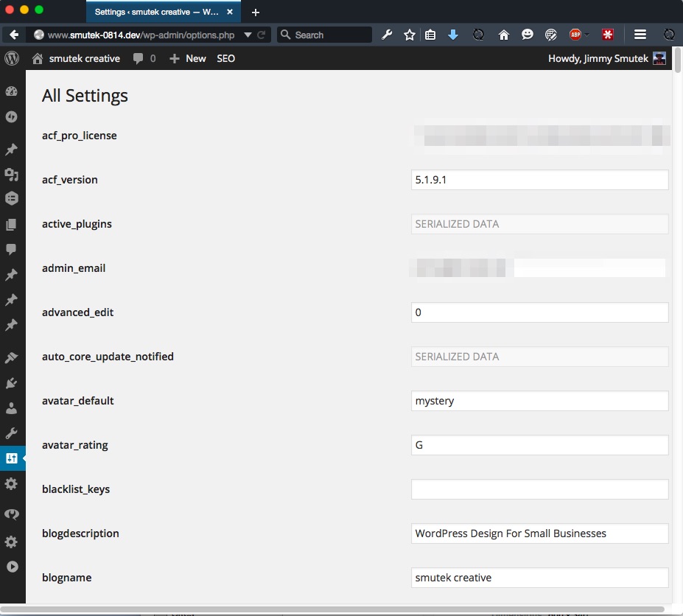Open the Posts pushpin icon in sidebar
The width and height of the screenshot is (683, 616).
(x=12, y=150)
